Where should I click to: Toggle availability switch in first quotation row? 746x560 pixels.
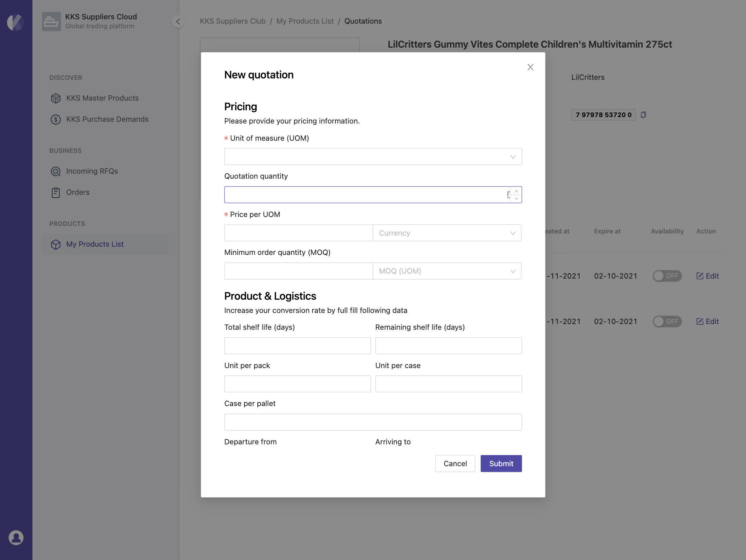[667, 276]
